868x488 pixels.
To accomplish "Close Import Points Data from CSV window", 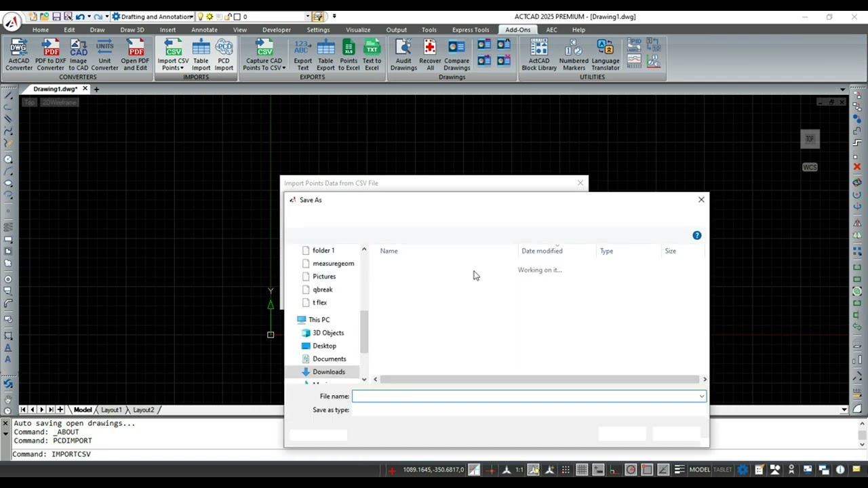I will pos(580,183).
